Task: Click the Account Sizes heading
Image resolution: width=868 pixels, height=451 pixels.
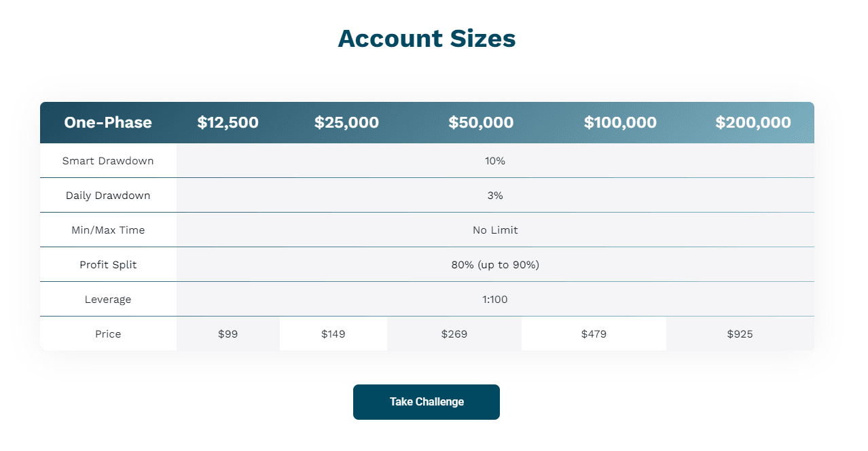Action: [x=427, y=39]
